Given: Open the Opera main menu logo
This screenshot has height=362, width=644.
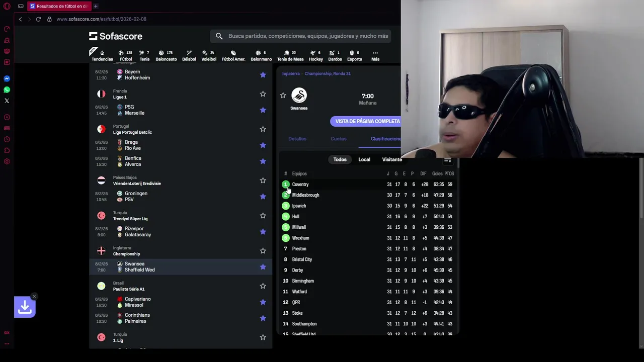Looking at the screenshot, I should click(x=7, y=6).
